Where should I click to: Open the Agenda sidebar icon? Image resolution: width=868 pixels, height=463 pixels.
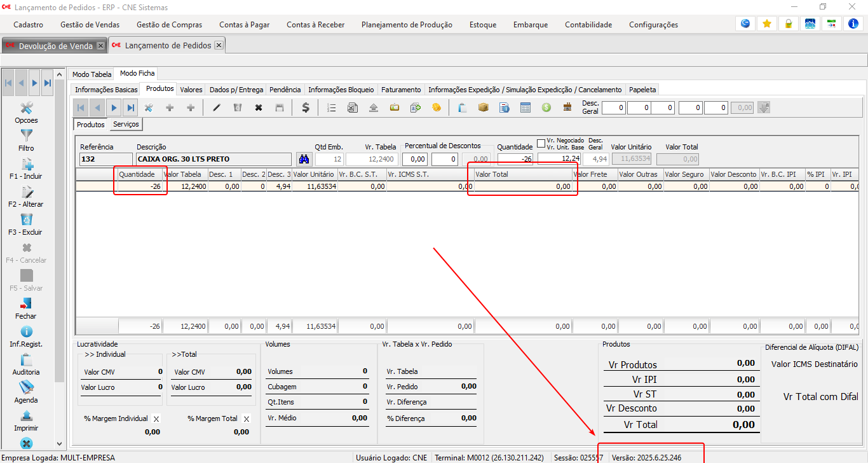(x=27, y=388)
